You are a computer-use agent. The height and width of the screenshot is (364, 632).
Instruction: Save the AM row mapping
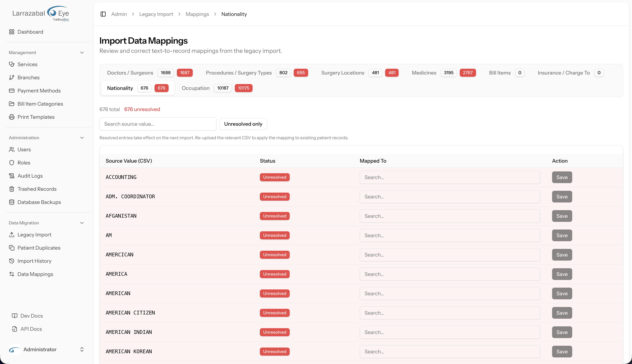[x=562, y=235]
